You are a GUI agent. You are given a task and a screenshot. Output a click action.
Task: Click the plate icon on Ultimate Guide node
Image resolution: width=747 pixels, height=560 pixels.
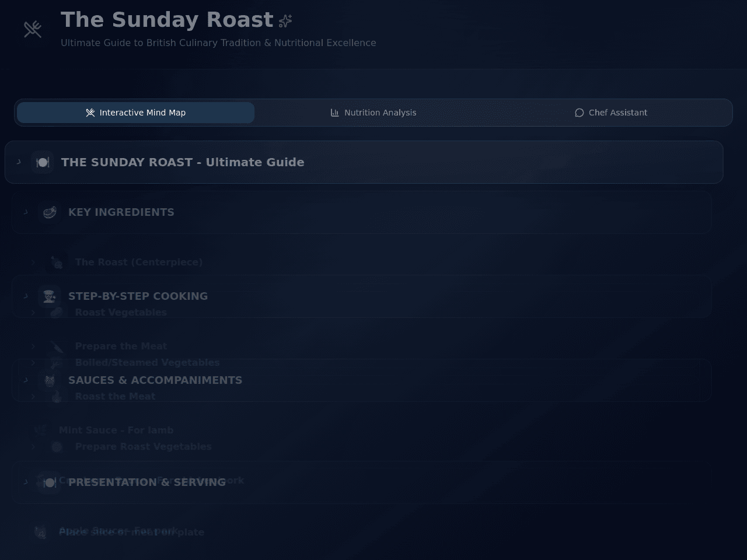(x=43, y=162)
